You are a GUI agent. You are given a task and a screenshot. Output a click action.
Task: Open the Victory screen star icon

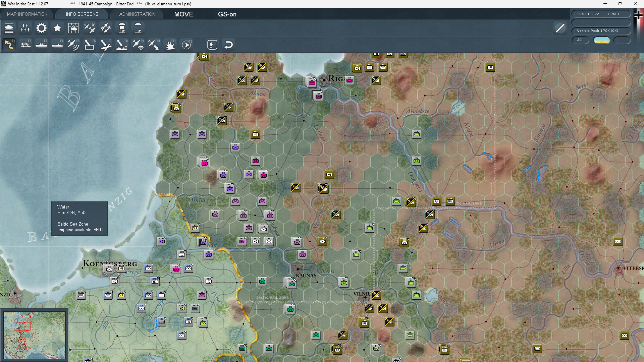point(57,28)
